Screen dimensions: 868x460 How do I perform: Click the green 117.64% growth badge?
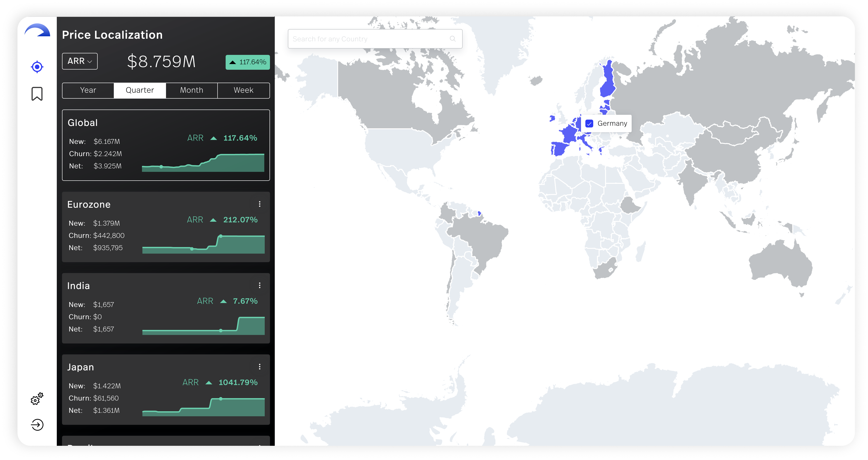[x=248, y=62]
